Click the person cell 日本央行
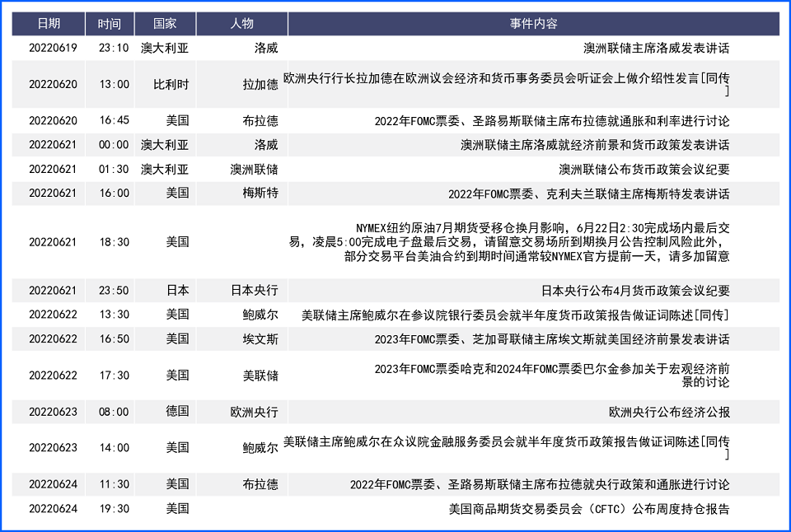 tap(255, 291)
